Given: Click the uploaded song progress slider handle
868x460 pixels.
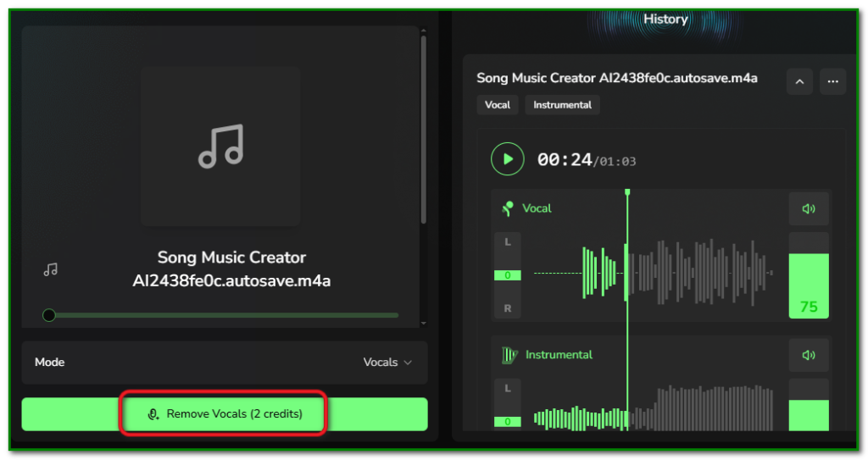Looking at the screenshot, I should [x=49, y=315].
